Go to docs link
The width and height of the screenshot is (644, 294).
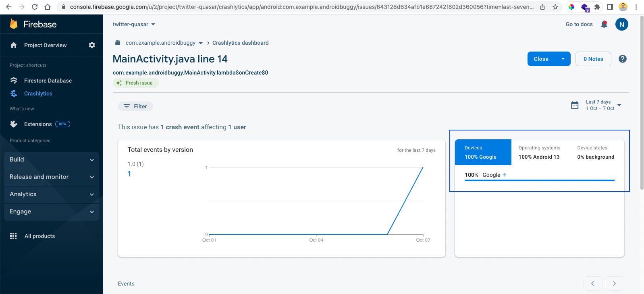click(579, 24)
